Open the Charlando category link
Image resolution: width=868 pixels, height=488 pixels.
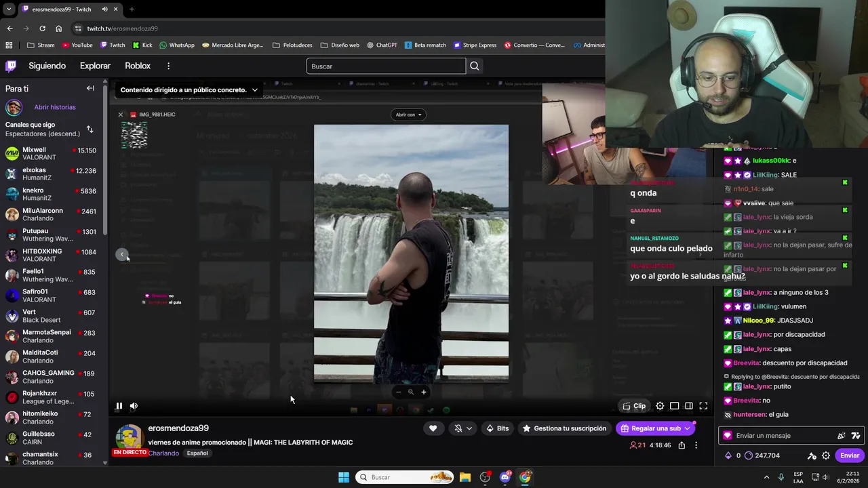(163, 453)
